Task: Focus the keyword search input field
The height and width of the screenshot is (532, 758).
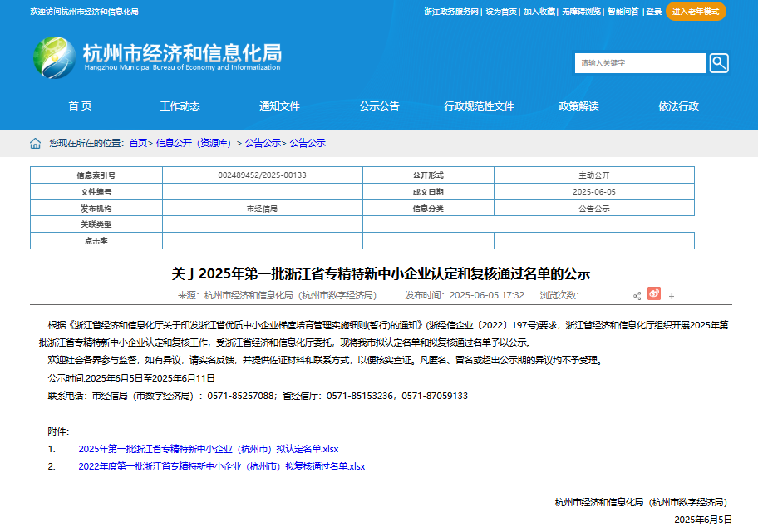Action: (640, 63)
